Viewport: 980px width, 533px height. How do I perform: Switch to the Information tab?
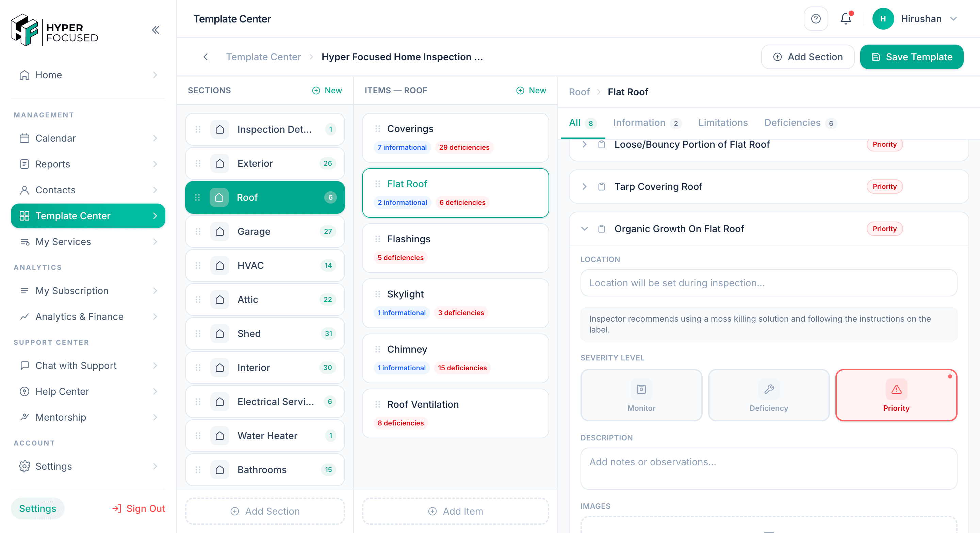(x=647, y=123)
